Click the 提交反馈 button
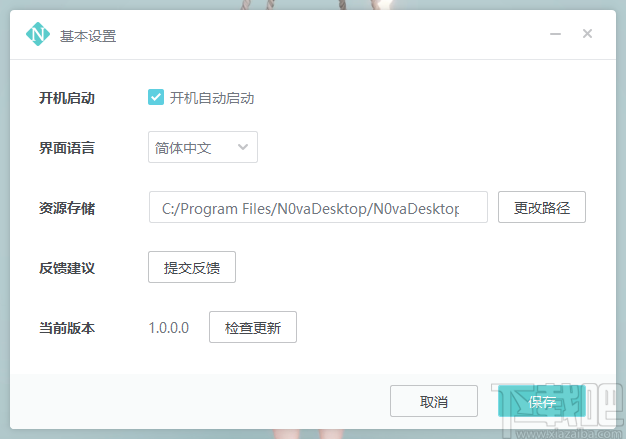This screenshot has height=439, width=626. click(x=192, y=267)
